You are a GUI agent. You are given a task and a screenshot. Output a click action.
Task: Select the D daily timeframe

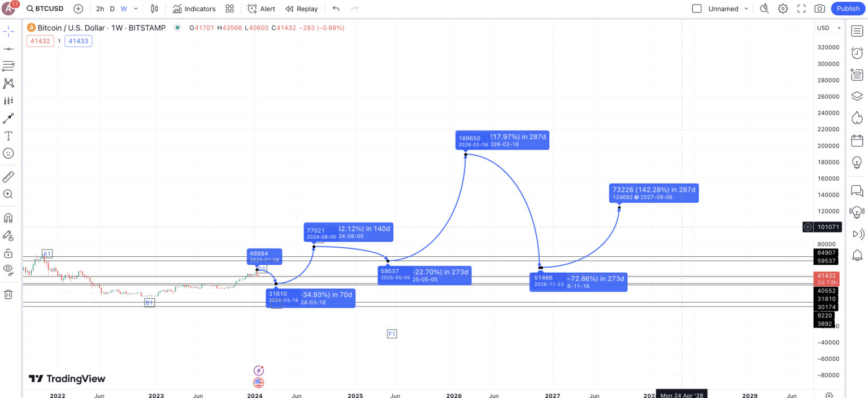click(x=112, y=8)
